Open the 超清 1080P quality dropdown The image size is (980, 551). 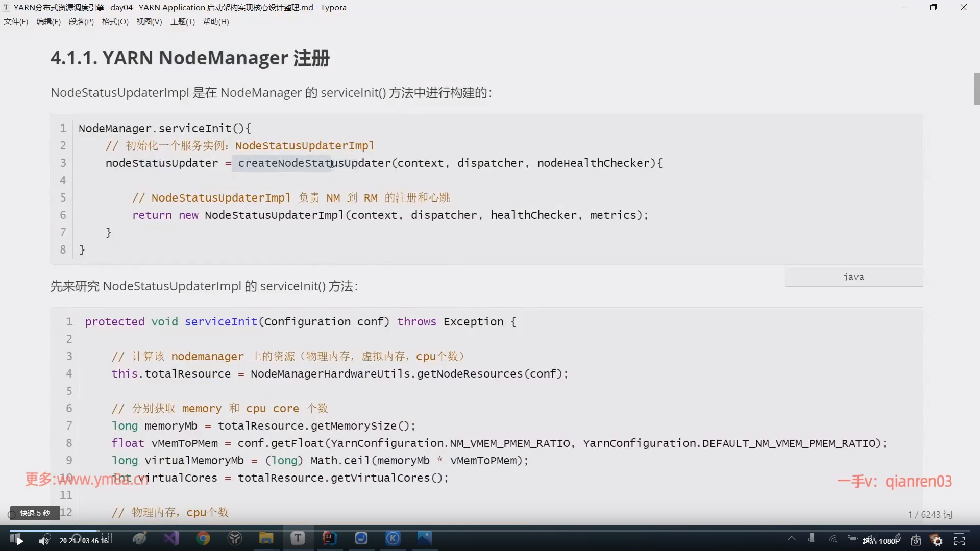881,540
